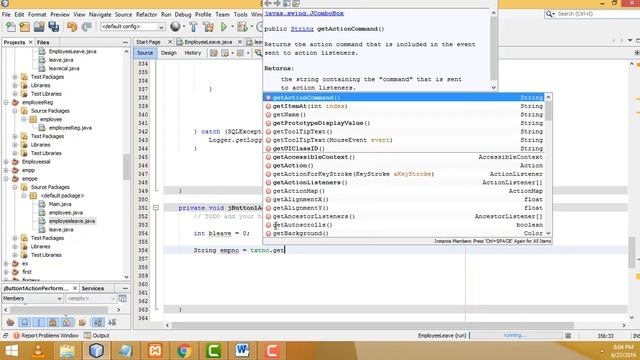Toggle Sort by Source in Navigator
This screenshot has height=360, width=640.
112,322
